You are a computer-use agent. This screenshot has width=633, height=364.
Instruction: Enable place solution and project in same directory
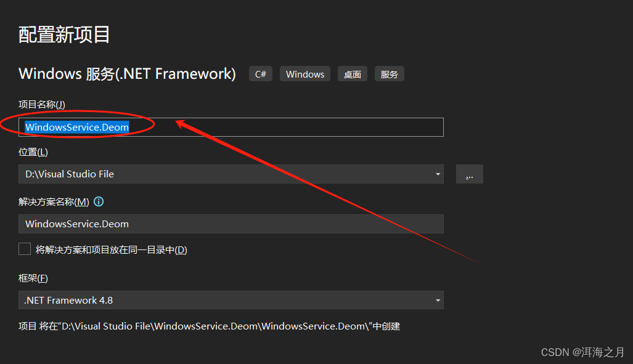click(25, 249)
